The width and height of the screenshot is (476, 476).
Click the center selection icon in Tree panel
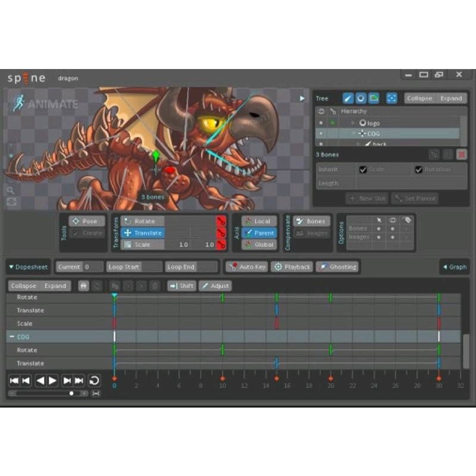point(392,98)
